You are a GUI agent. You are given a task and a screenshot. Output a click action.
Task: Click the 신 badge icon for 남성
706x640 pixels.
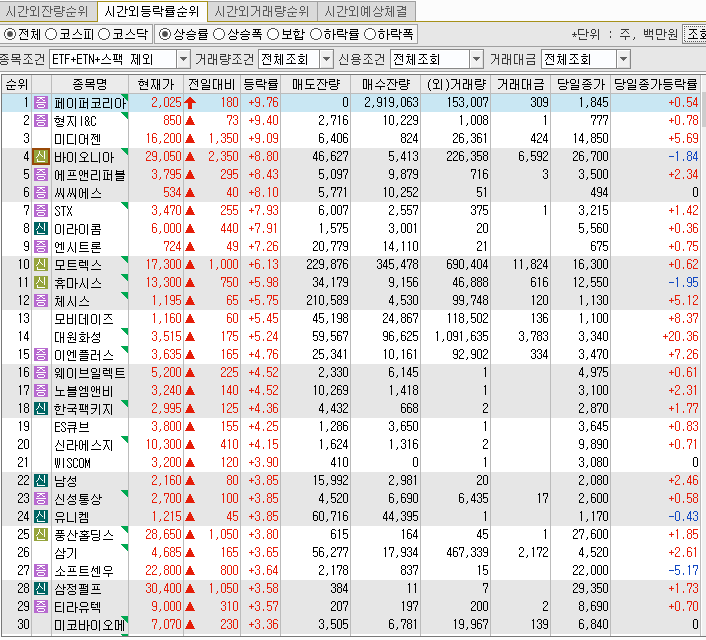[41, 481]
